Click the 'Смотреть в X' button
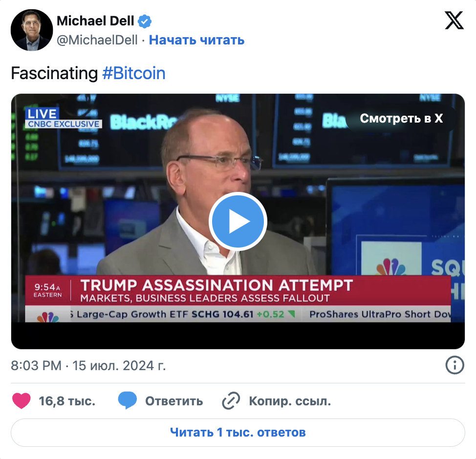 click(x=401, y=119)
